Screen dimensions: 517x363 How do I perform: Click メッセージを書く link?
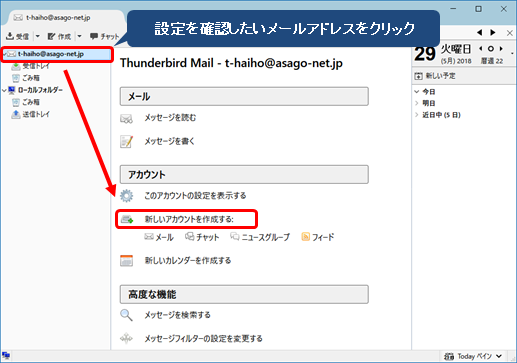169,141
